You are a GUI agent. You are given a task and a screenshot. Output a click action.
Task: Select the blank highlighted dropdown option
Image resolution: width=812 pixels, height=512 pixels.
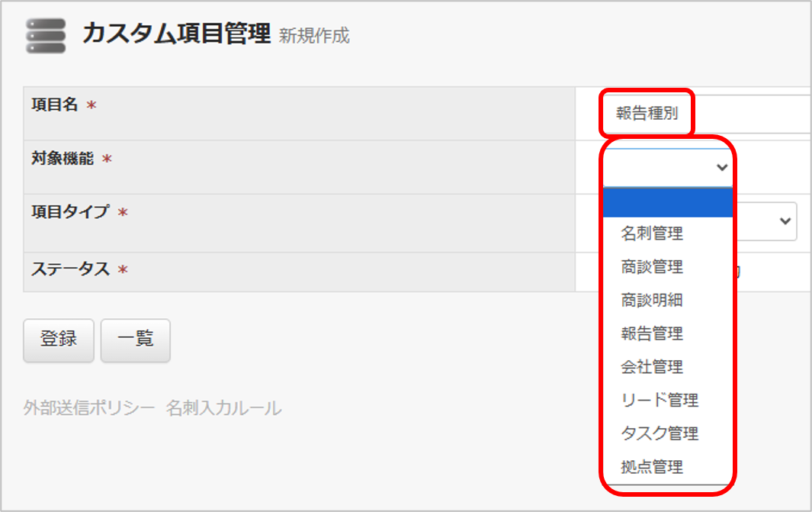pos(668,203)
